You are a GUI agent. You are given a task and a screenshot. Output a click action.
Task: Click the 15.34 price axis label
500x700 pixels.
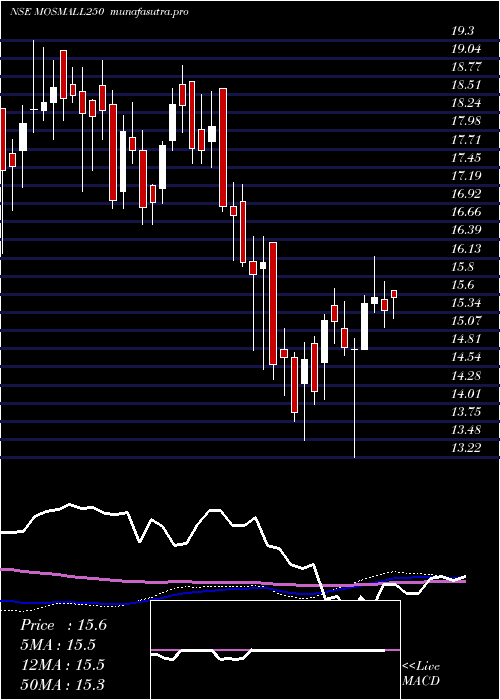tap(466, 303)
